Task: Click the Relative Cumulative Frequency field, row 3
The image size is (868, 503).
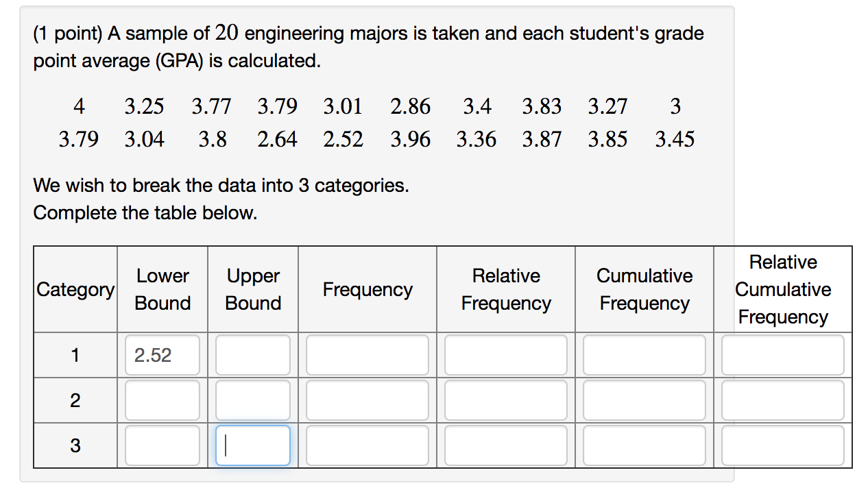Action: [x=782, y=445]
